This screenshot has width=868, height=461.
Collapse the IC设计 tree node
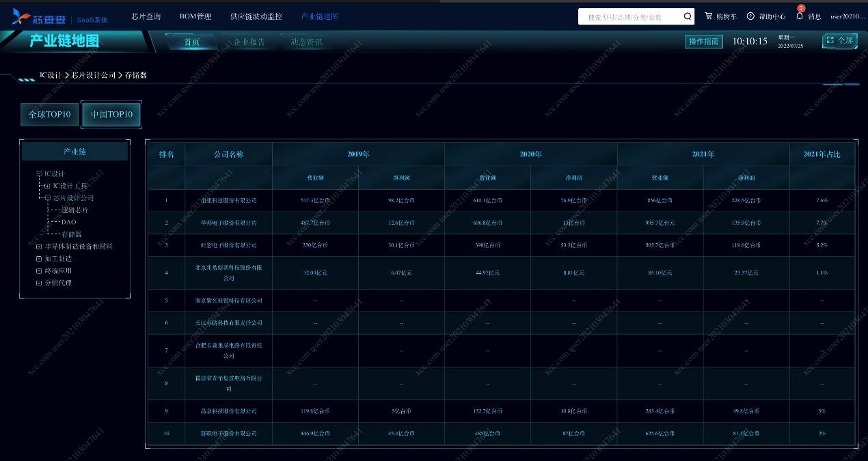pos(39,174)
